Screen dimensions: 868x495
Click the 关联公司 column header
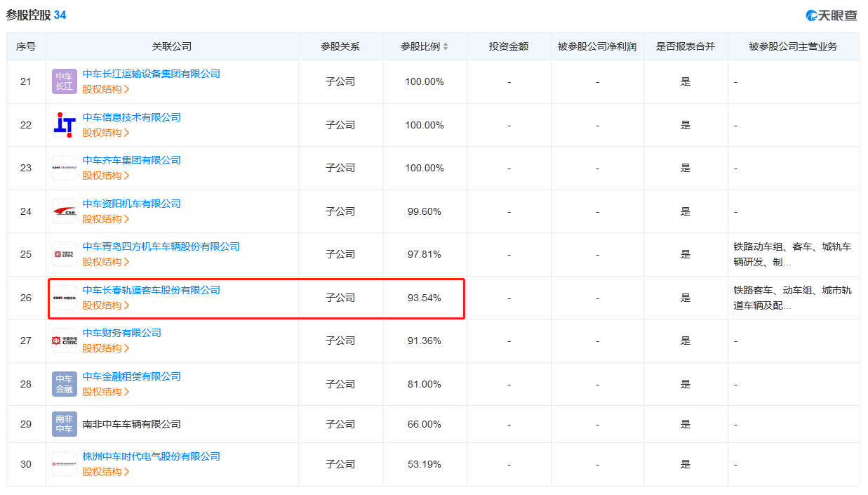[x=172, y=46]
